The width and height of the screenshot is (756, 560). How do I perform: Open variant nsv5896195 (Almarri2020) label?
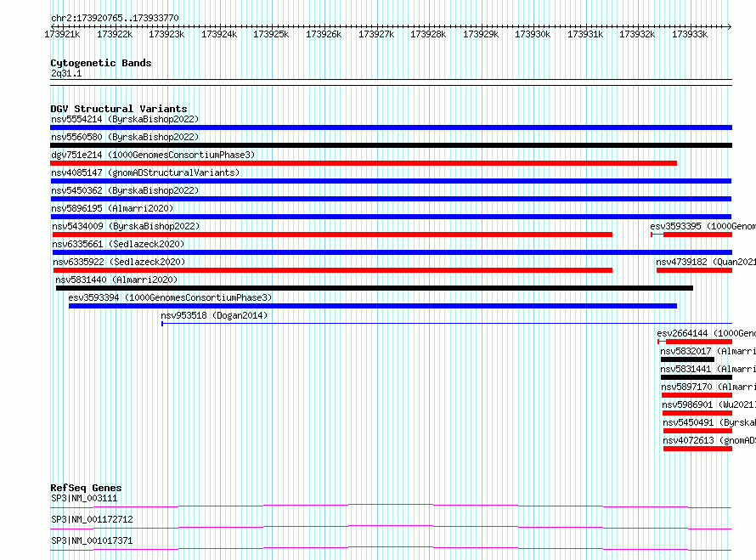pyautogui.click(x=112, y=208)
